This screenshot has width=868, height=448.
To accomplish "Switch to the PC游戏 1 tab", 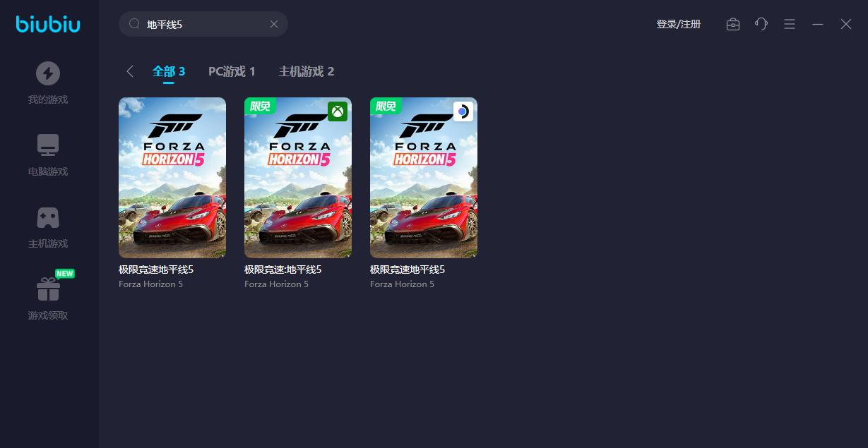I will (x=232, y=71).
